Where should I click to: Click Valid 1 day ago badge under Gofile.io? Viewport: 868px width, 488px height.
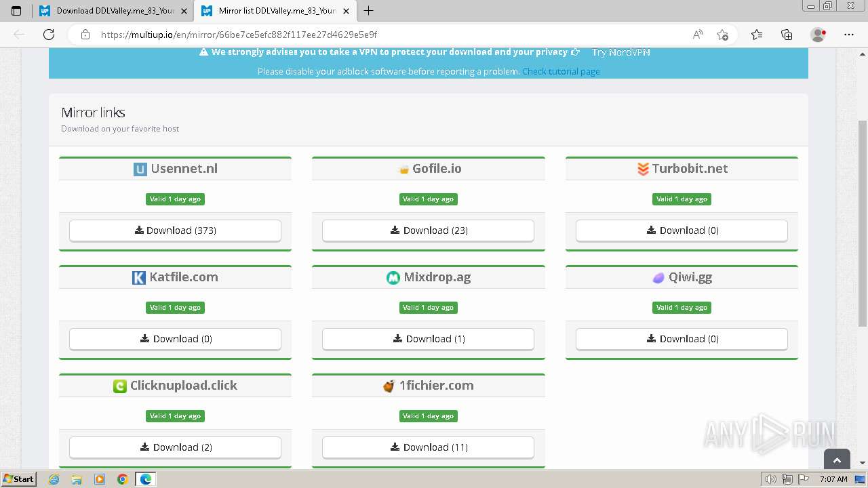coord(428,199)
